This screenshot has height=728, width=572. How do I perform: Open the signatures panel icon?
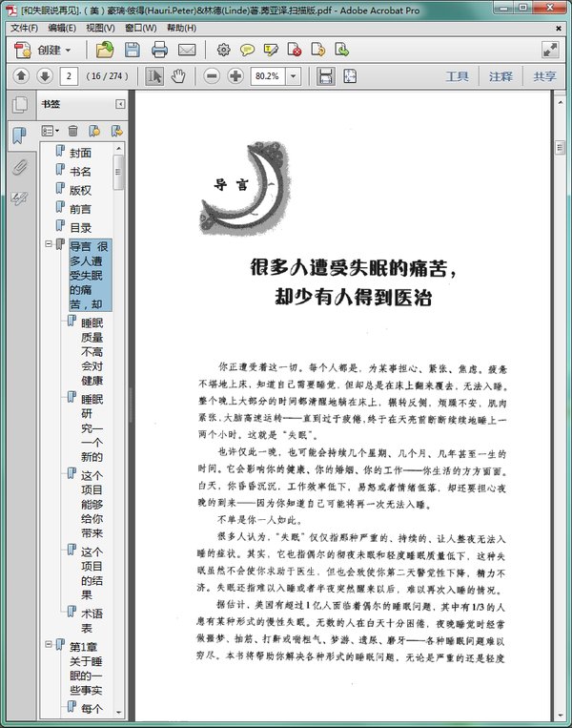[19, 198]
